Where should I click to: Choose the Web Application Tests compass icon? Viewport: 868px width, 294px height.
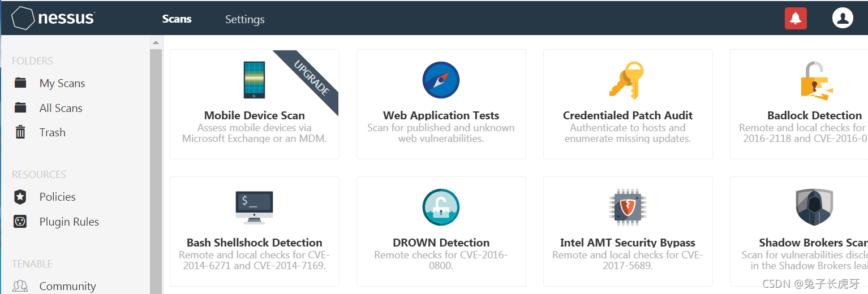tap(441, 80)
